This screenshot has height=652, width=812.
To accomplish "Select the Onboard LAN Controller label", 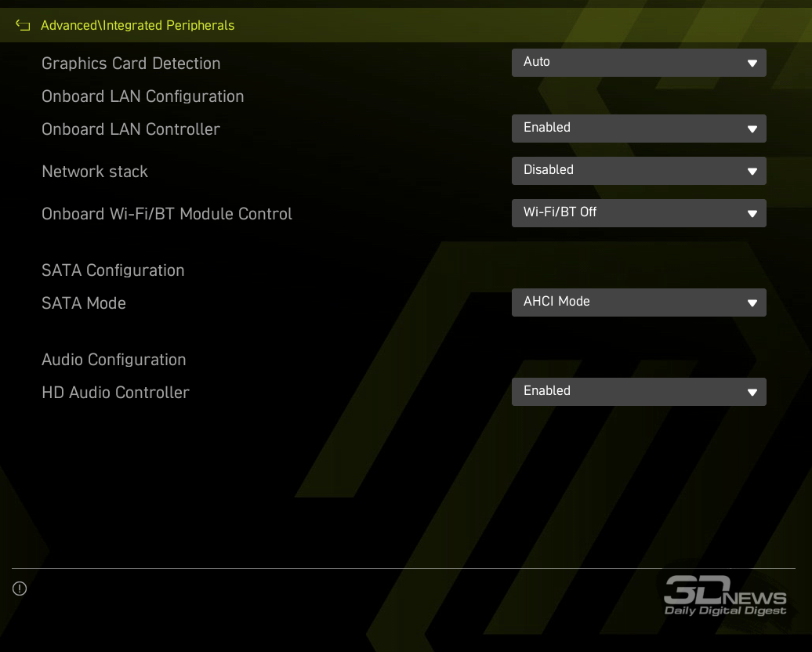I will coord(131,129).
